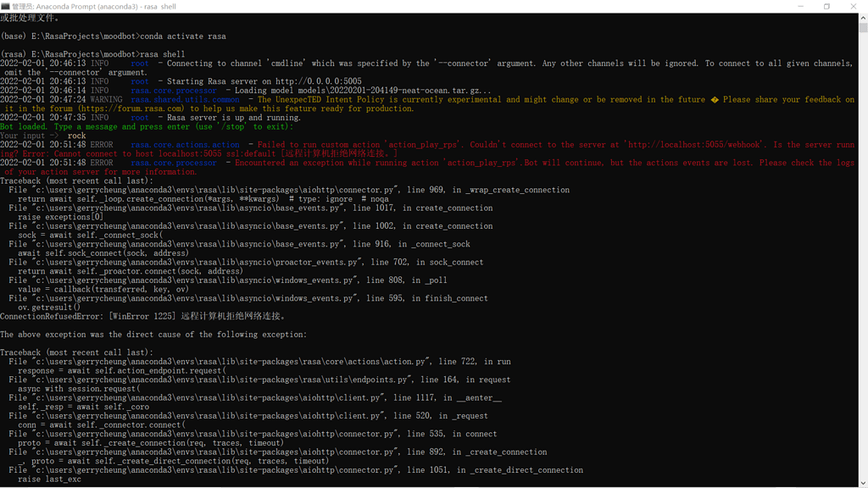Screen dimensions: 868x488
Task: Click the scrollbar up arrow
Action: (862, 19)
